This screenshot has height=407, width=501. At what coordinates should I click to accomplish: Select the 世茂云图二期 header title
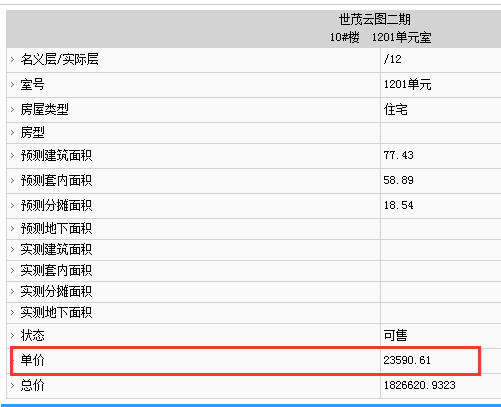pos(375,19)
